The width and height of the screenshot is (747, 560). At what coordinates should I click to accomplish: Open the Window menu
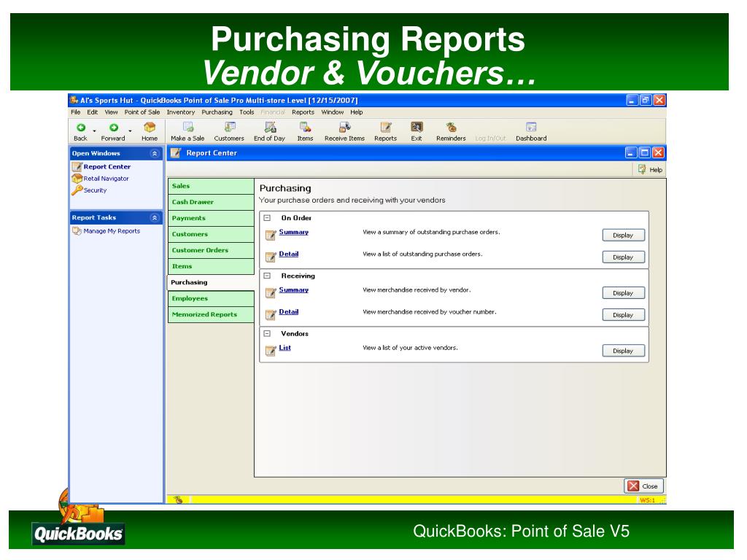point(333,112)
